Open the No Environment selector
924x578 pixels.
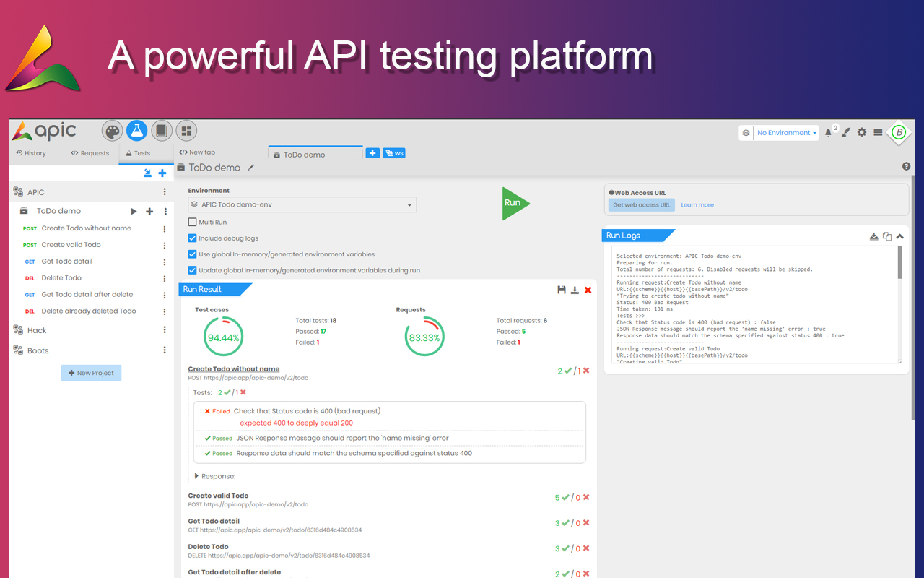tap(786, 133)
